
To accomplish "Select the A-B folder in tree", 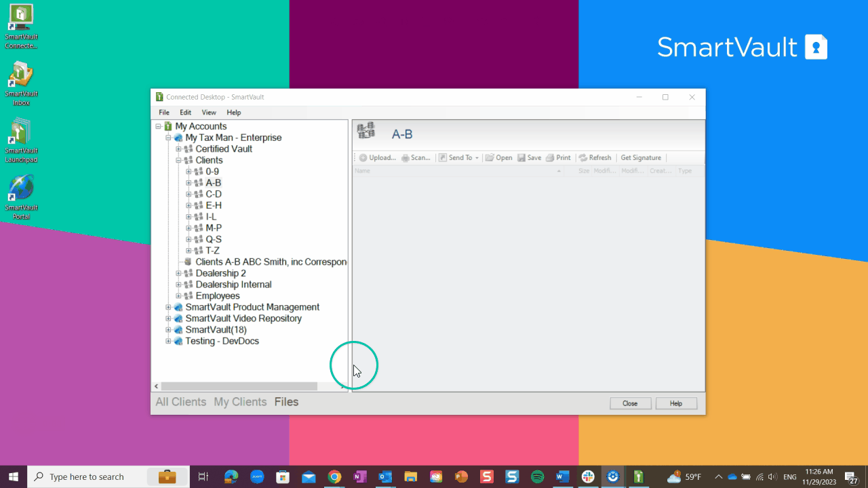I will coord(214,183).
